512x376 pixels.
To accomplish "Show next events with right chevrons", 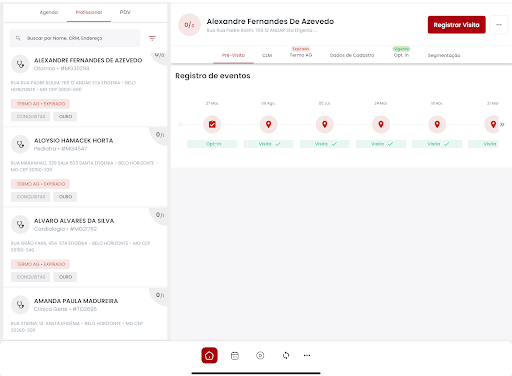I will 502,124.
